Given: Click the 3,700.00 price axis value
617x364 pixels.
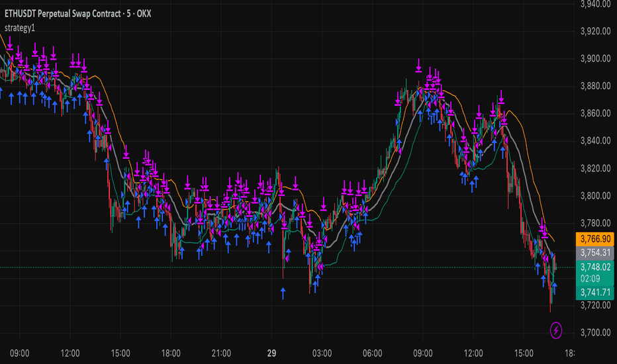Looking at the screenshot, I should point(595,332).
